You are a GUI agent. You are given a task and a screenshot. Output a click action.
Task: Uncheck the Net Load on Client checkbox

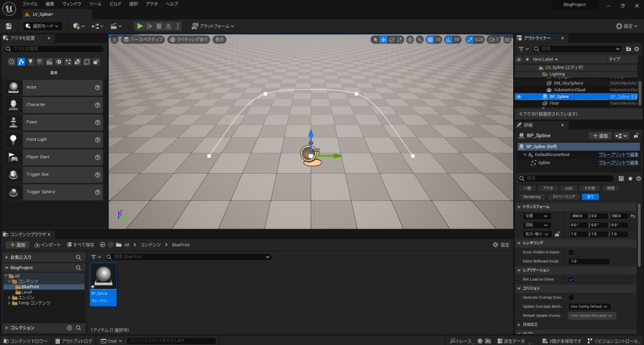point(571,279)
